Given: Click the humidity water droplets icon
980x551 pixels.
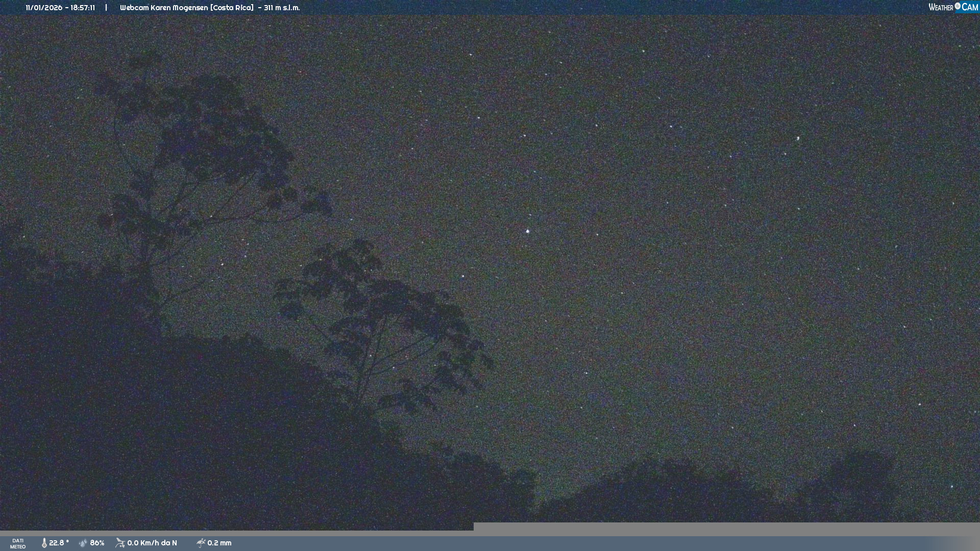Looking at the screenshot, I should (83, 543).
